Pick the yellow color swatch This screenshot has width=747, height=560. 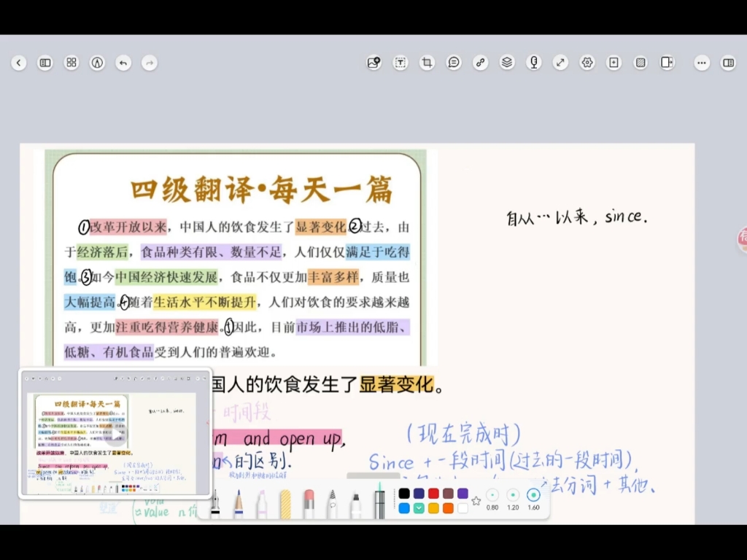(x=433, y=508)
